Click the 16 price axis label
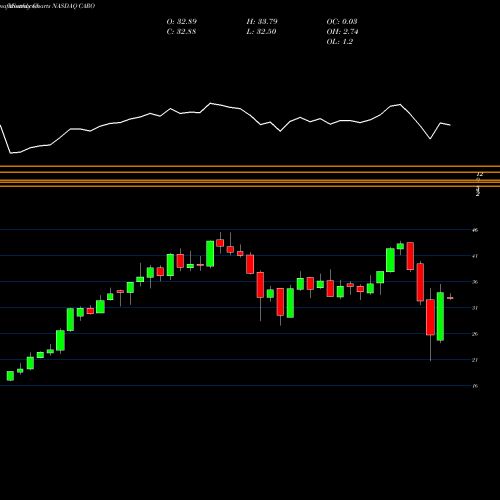Viewport: 500px width, 500px height. tap(475, 386)
